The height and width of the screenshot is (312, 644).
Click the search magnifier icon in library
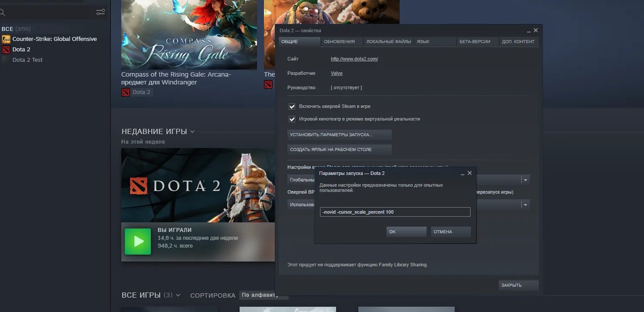3,12
